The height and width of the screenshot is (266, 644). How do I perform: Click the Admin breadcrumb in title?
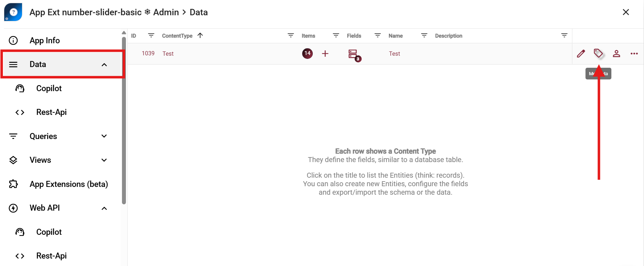tap(166, 12)
